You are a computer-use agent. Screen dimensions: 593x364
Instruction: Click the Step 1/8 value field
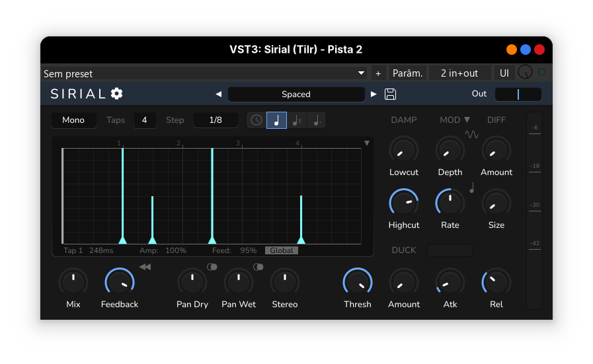point(216,120)
